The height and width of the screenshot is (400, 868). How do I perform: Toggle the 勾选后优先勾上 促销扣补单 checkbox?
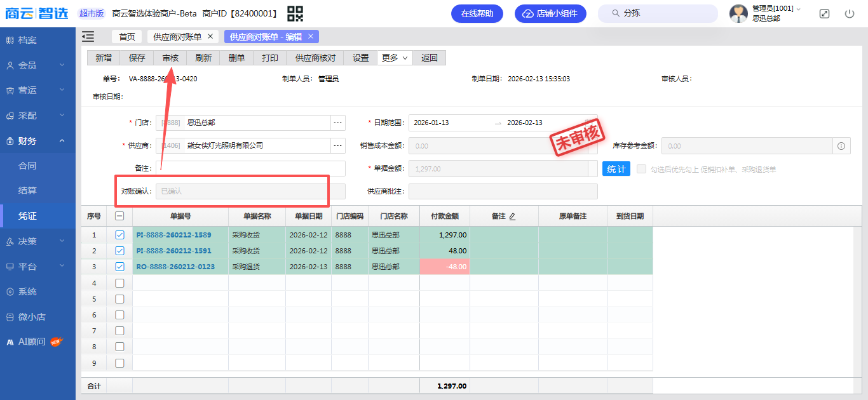pyautogui.click(x=642, y=170)
